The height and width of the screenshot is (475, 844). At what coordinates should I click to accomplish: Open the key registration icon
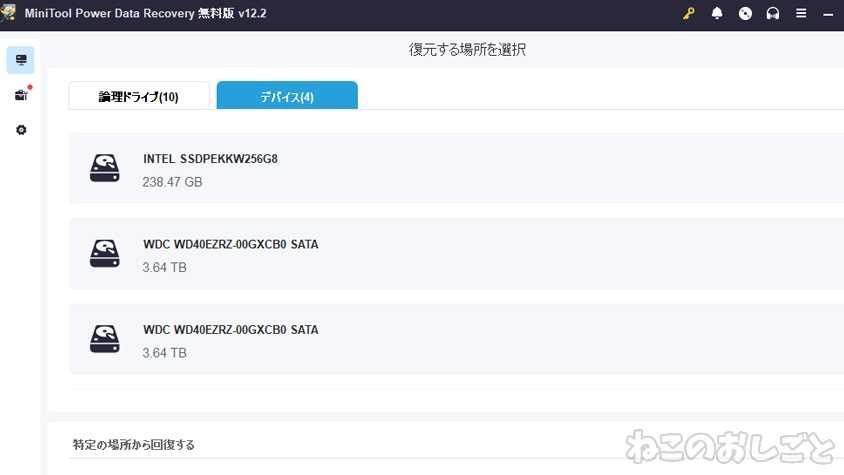pyautogui.click(x=688, y=13)
